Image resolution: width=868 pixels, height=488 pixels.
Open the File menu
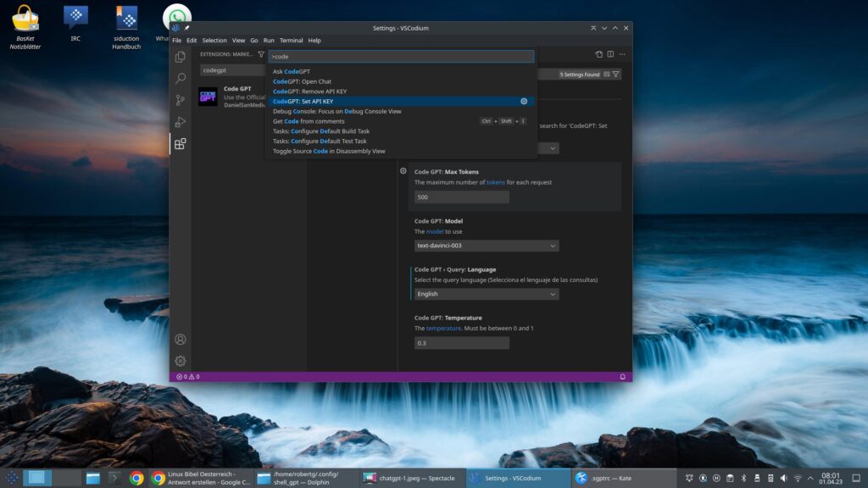coord(176,41)
